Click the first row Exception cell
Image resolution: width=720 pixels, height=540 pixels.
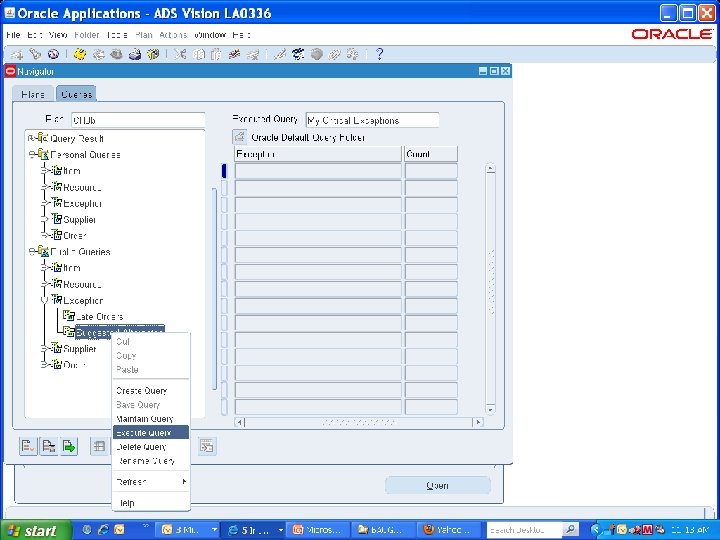pyautogui.click(x=318, y=171)
